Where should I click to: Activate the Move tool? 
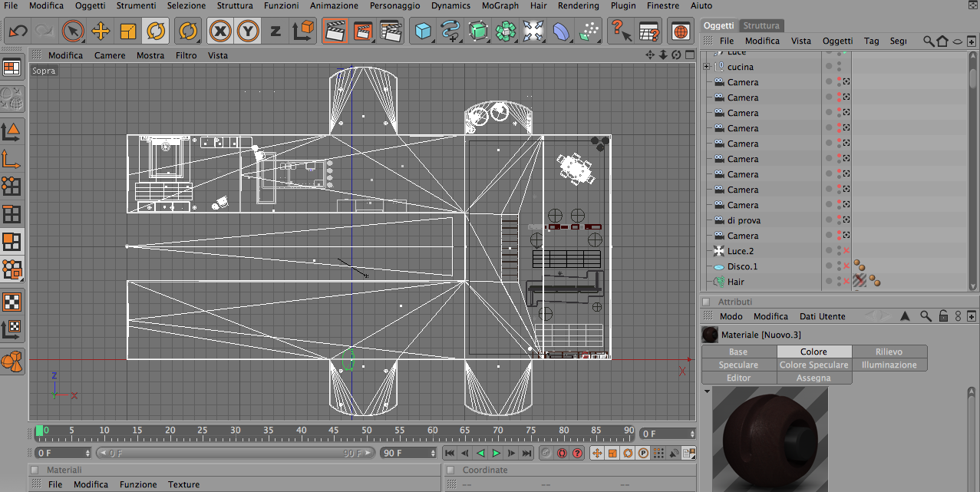(x=100, y=31)
